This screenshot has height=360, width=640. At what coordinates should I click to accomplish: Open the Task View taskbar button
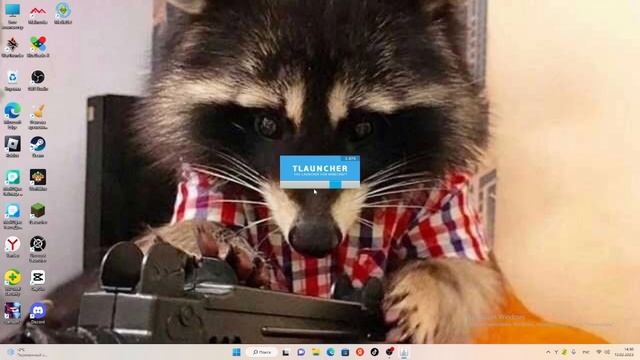point(286,352)
